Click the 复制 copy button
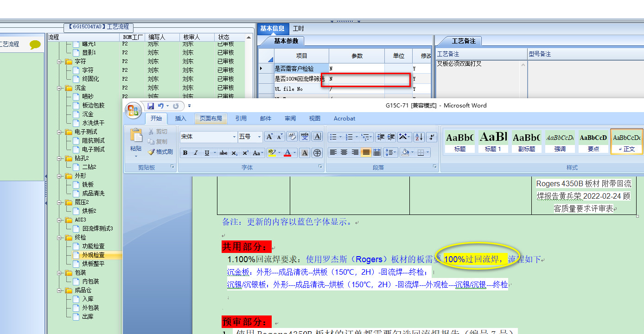The height and width of the screenshot is (334, 644). click(x=158, y=142)
